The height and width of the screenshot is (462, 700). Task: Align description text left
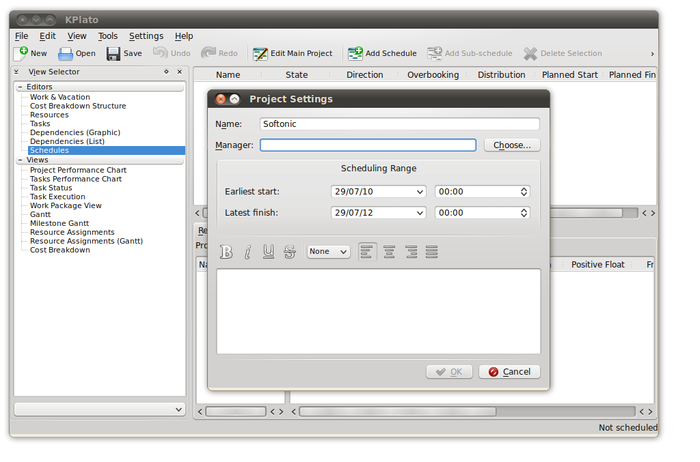coord(367,252)
